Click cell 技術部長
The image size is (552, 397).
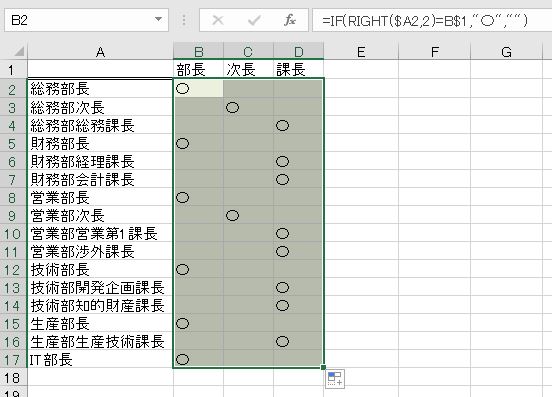[100, 269]
